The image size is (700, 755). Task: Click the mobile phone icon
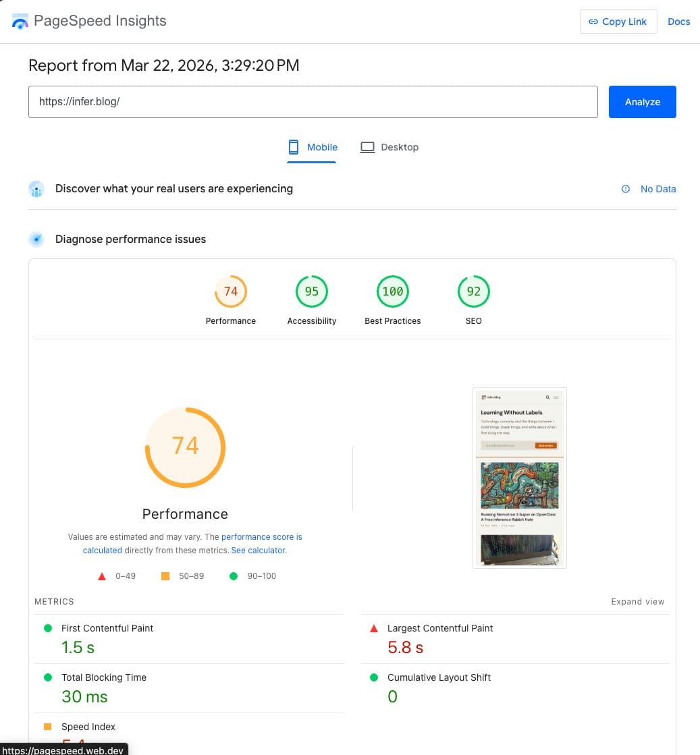click(x=294, y=147)
